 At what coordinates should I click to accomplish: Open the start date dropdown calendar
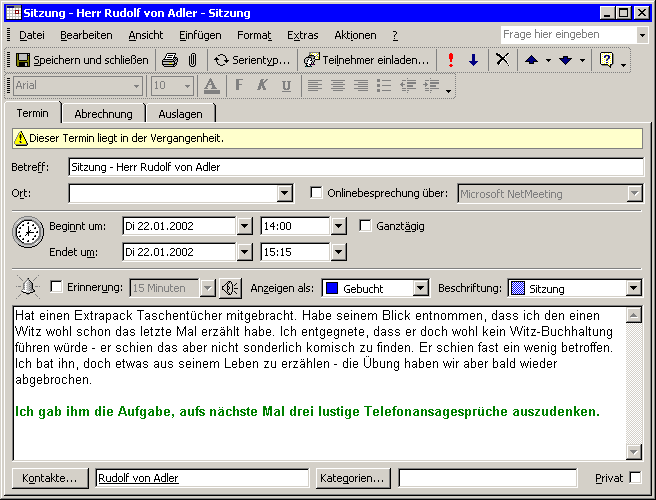coord(244,226)
